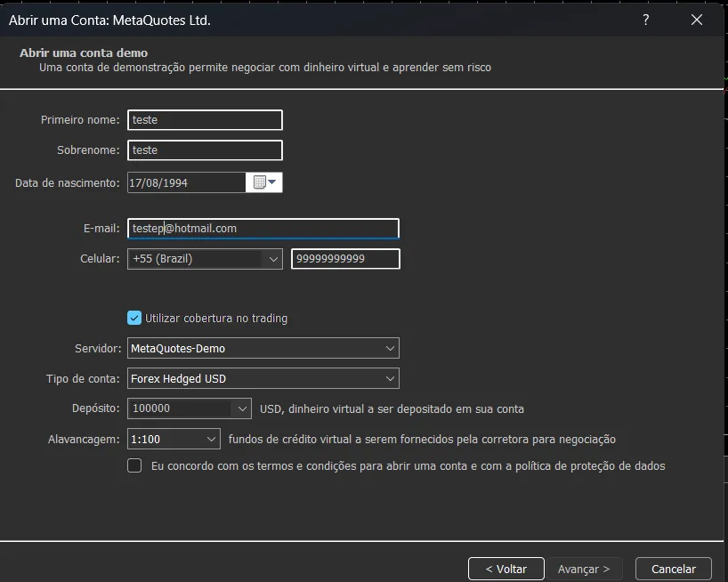Open the date of birth calendar picker
Screen dimensions: 728x582
[x=264, y=182]
